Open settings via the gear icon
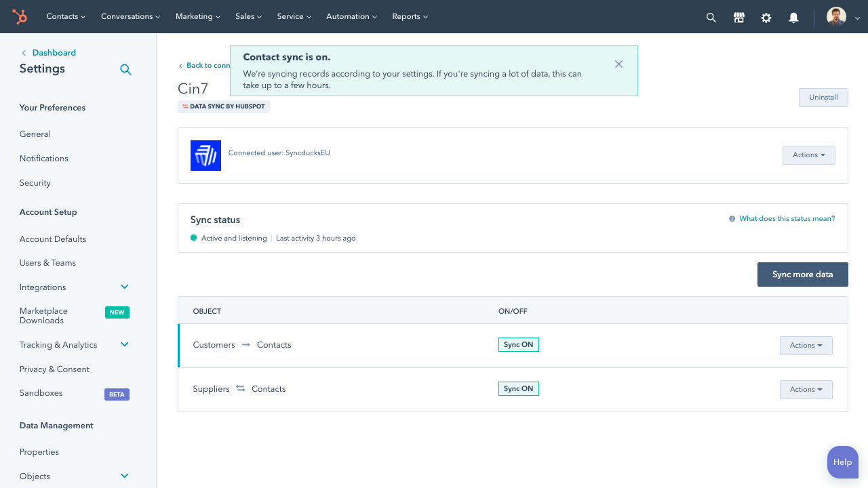Screen dimensions: 868x488 click(766, 18)
